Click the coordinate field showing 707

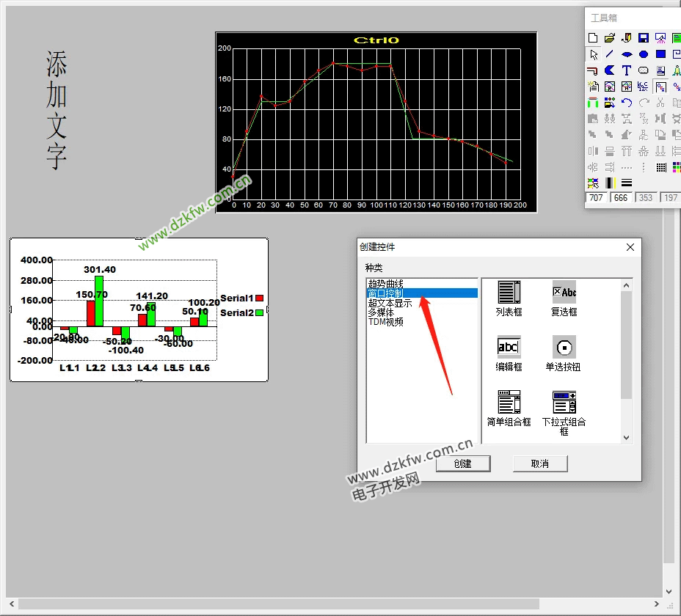pos(596,198)
